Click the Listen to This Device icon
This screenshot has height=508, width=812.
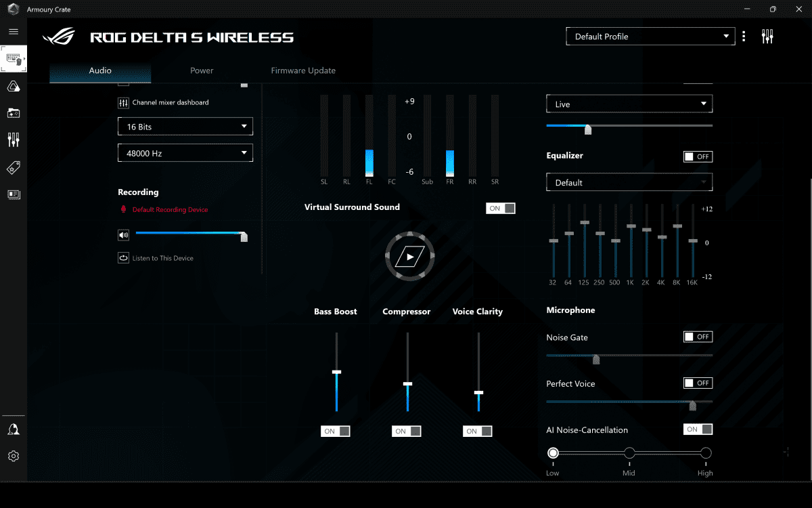(123, 258)
